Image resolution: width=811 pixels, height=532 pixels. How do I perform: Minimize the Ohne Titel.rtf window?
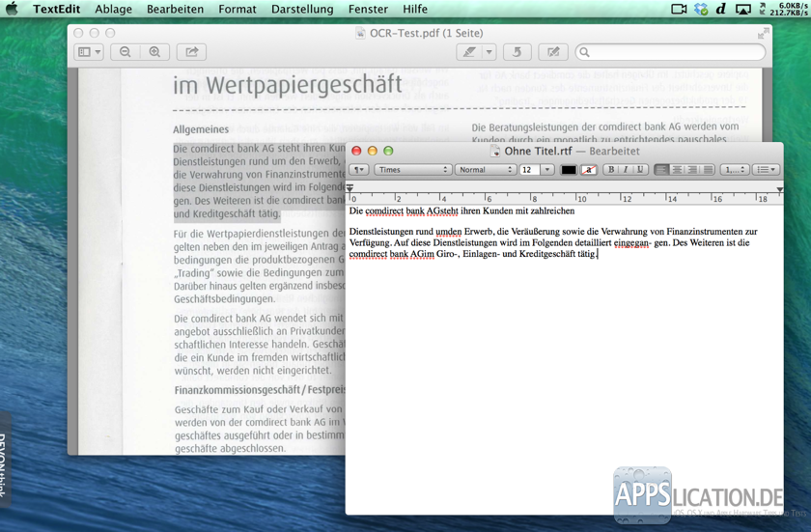pos(373,151)
